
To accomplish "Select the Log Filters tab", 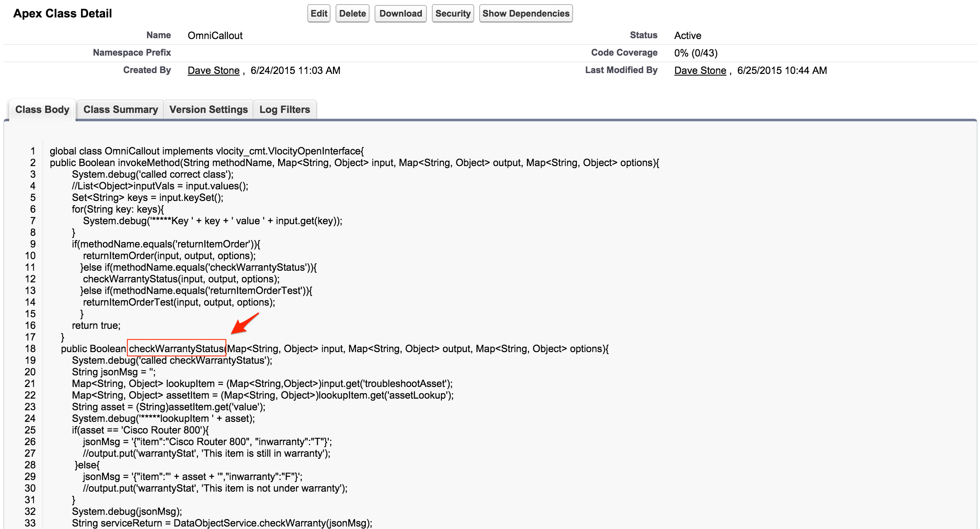I will pos(285,110).
